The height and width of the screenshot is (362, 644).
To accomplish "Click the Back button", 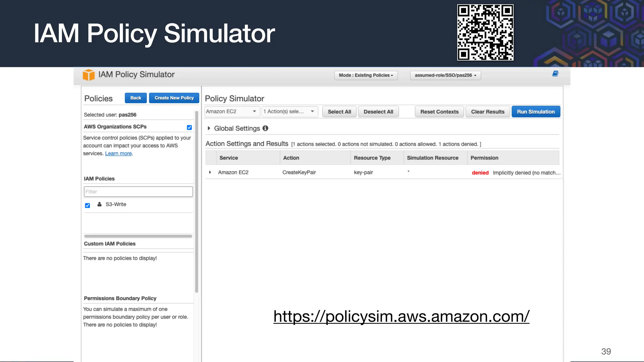I will pos(136,98).
